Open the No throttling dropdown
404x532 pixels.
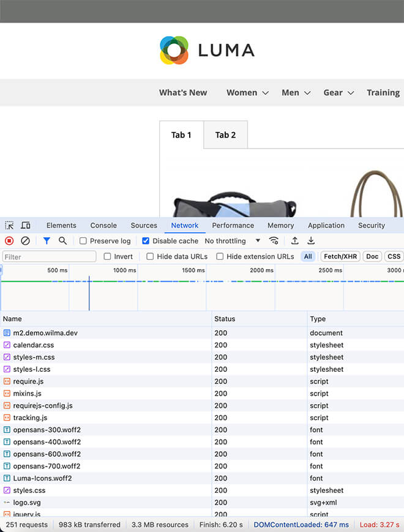tap(233, 241)
